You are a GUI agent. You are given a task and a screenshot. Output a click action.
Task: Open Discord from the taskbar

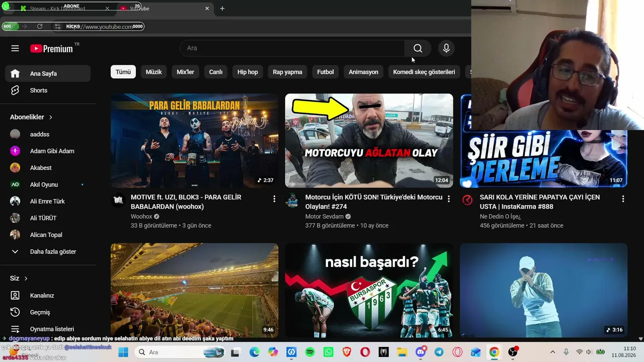[421, 352]
